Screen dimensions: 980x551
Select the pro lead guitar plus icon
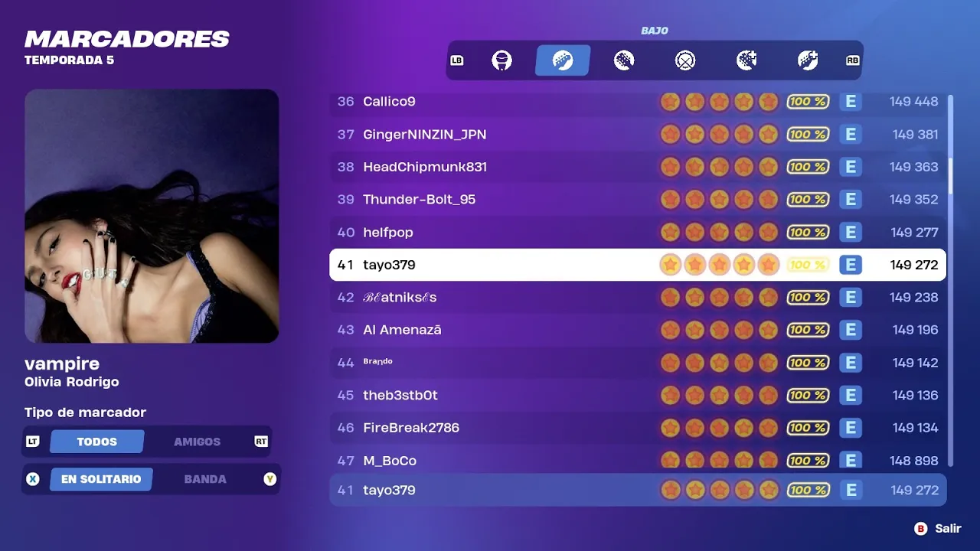tap(746, 60)
